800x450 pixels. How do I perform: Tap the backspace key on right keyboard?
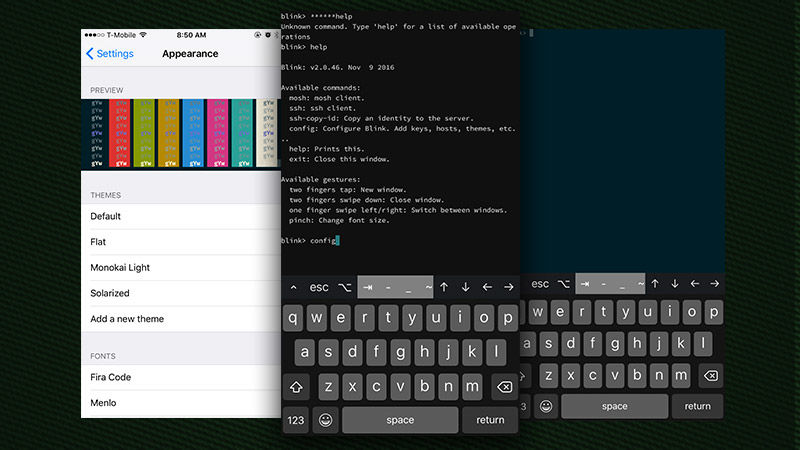tap(710, 376)
